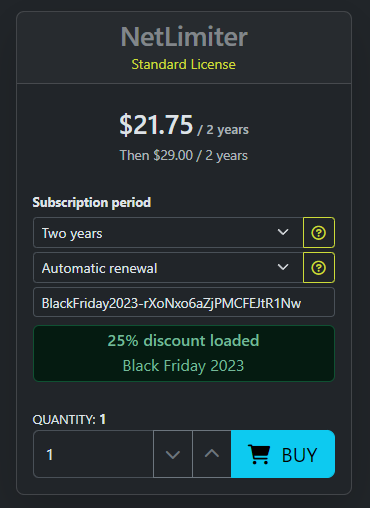Click the QUANTITY label
The height and width of the screenshot is (508, 370).
(64, 420)
